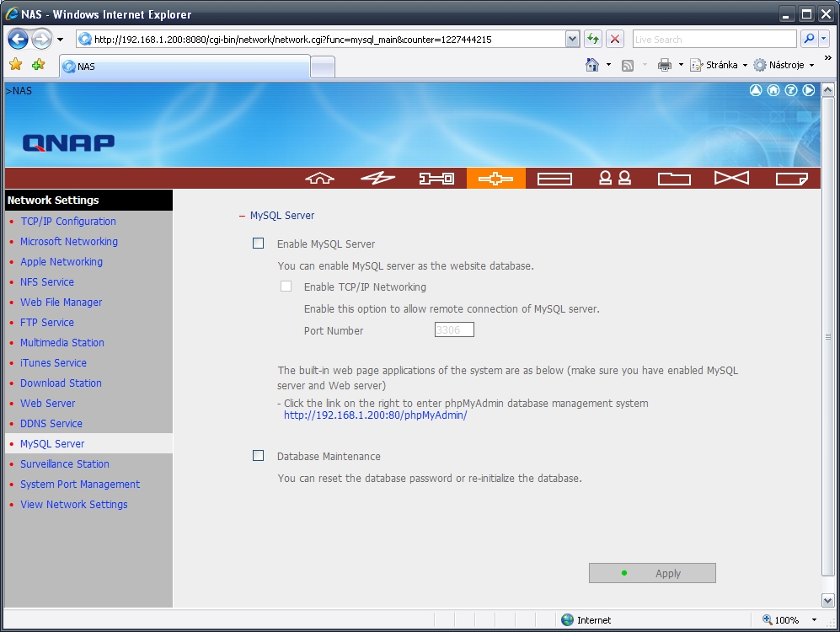Show more toolbar commands chevron
The image size is (840, 632).
tap(827, 57)
